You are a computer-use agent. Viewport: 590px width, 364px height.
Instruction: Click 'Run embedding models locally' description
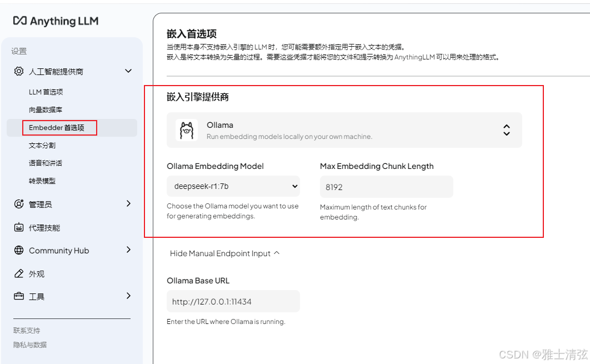click(289, 136)
